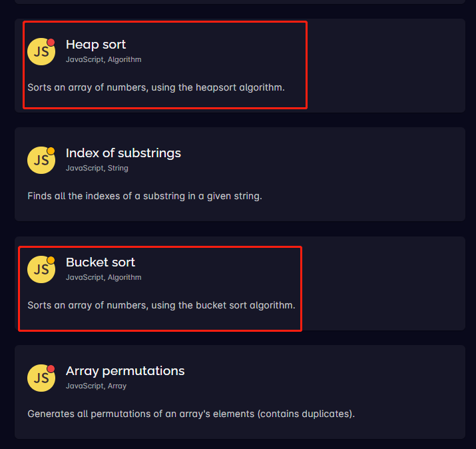
Task: Click the orange difficulty dot on Index of substrings
Action: tap(51, 151)
